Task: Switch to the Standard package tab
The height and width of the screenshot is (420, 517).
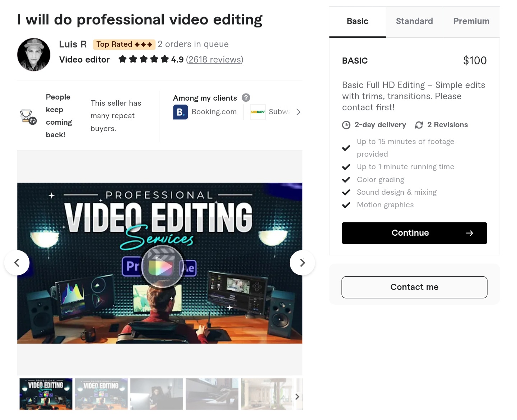Action: coord(414,22)
